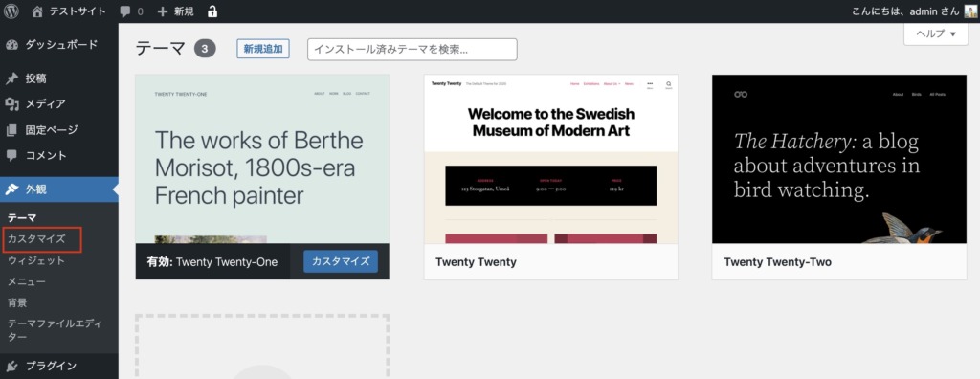
Task: Select テーマ submenu item
Action: coord(23,217)
